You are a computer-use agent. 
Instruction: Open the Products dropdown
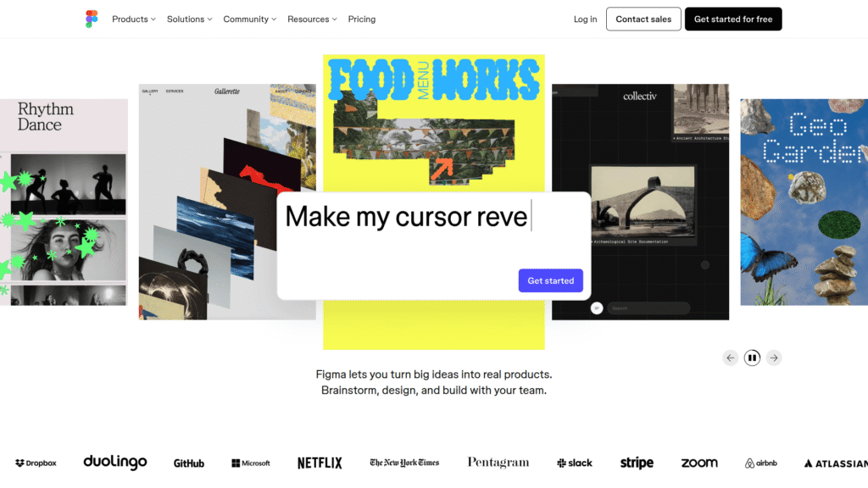point(133,19)
